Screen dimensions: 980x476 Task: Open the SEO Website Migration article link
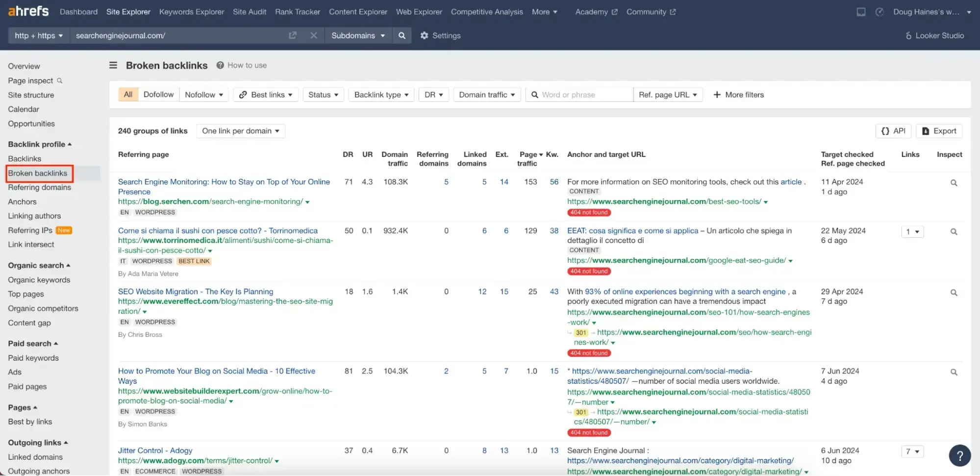pyautogui.click(x=195, y=291)
